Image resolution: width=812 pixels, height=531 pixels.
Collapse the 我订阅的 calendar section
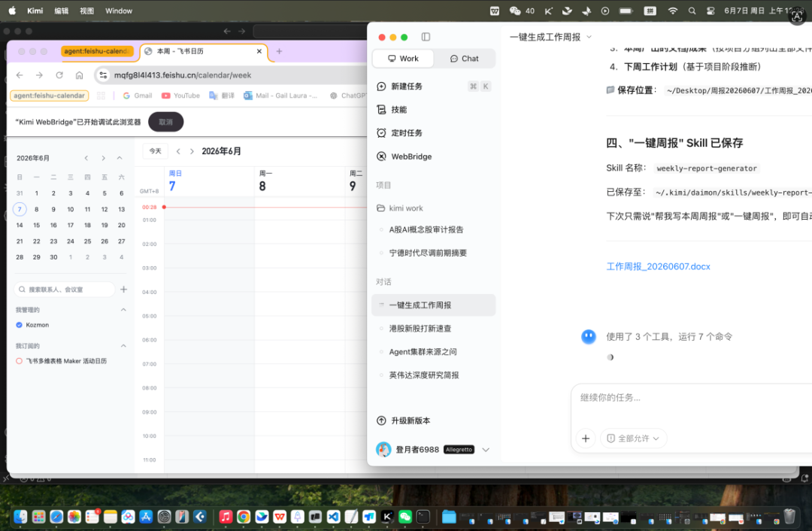pyautogui.click(x=123, y=345)
